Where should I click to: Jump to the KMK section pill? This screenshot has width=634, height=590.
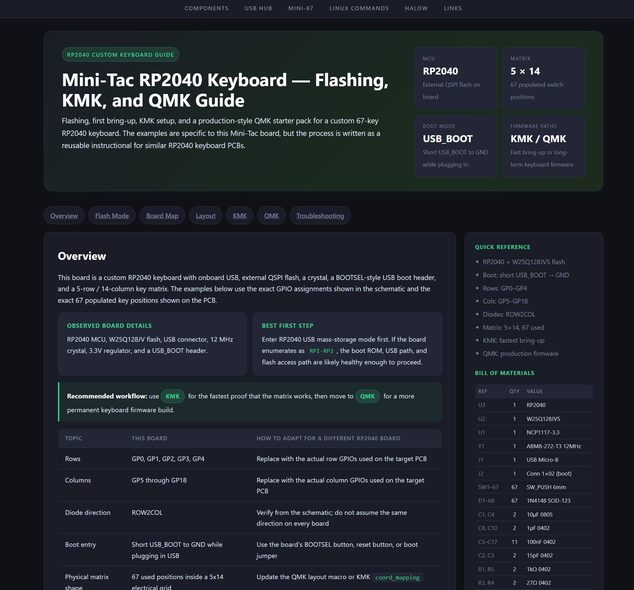(x=239, y=216)
